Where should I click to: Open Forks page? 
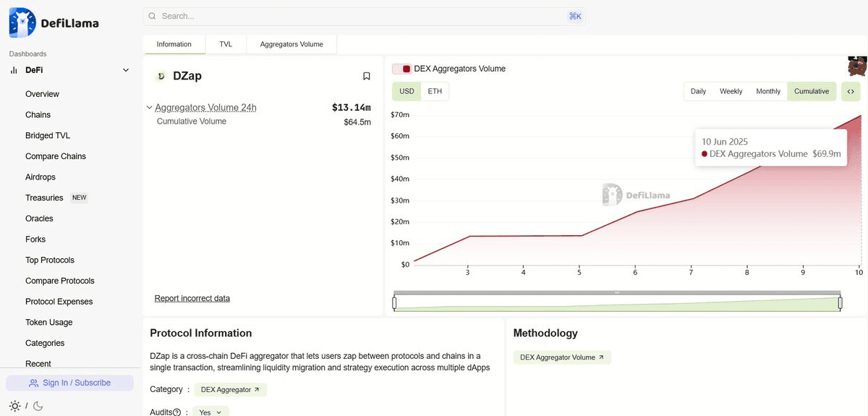(35, 239)
